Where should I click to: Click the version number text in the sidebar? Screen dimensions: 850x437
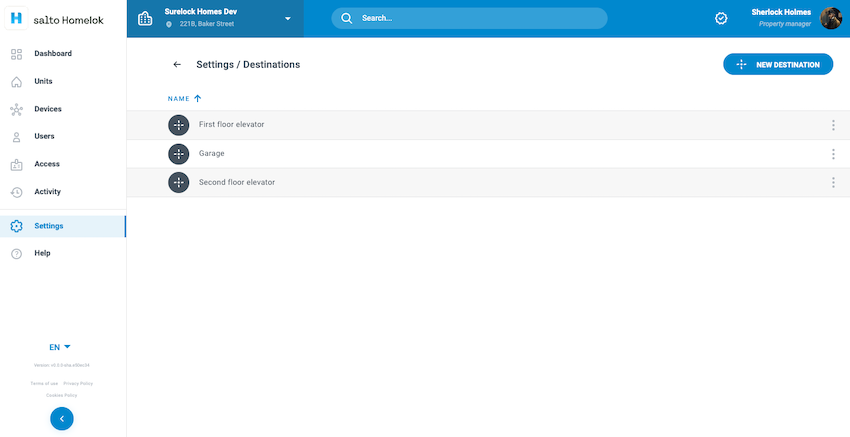point(61,365)
